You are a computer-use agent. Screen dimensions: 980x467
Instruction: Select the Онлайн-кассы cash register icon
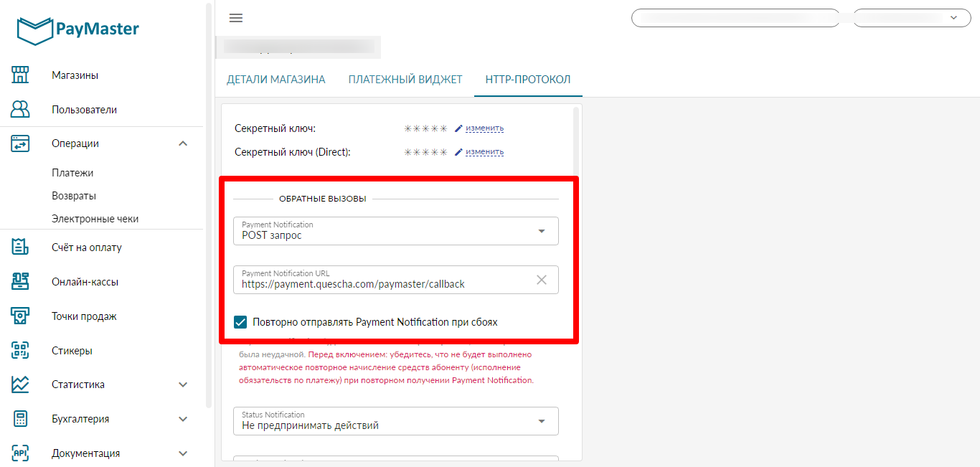pos(20,281)
